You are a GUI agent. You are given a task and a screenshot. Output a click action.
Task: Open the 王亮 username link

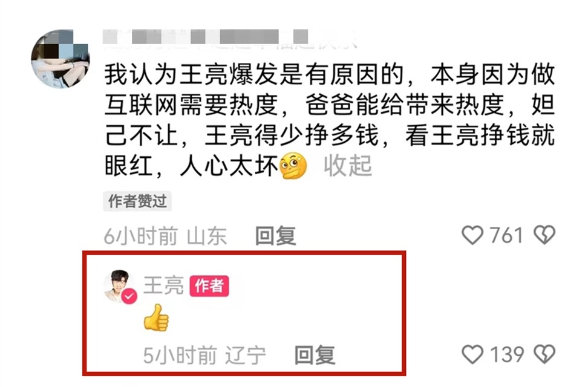click(163, 286)
